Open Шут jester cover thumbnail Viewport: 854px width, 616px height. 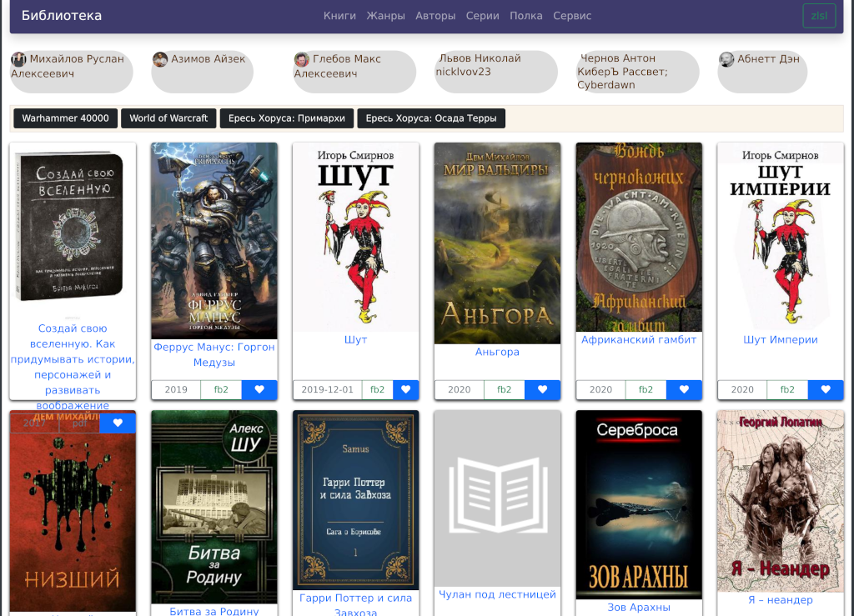click(355, 238)
